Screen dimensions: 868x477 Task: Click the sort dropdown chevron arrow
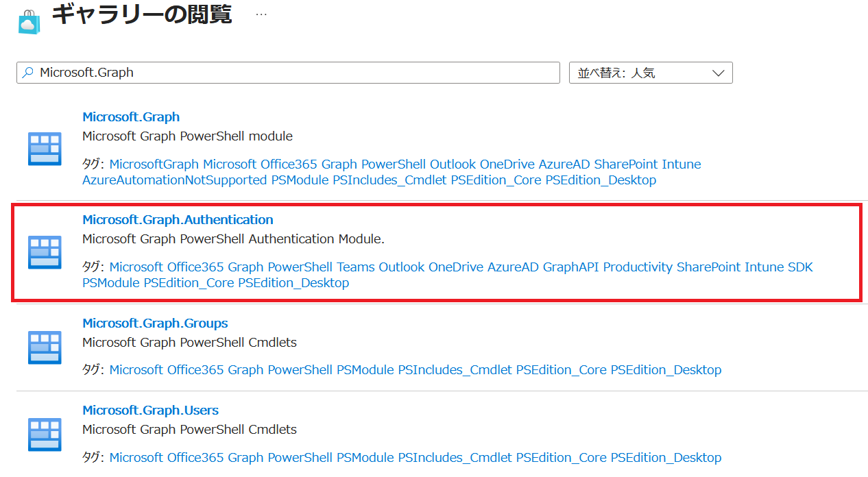coord(718,73)
